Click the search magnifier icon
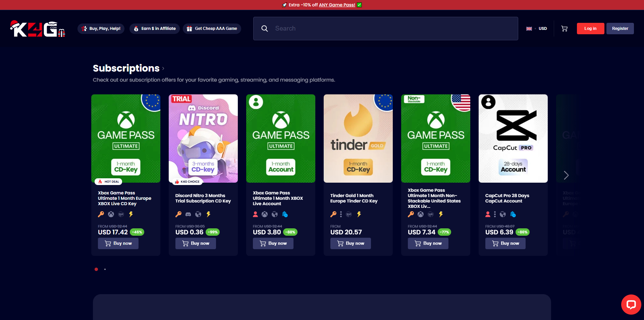The image size is (644, 320). click(x=265, y=29)
